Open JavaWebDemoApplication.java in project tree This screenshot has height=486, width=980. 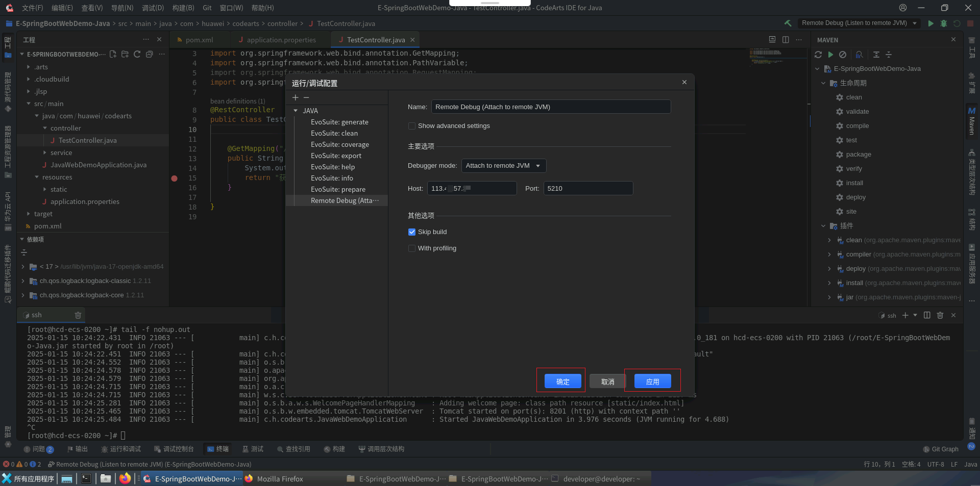[x=99, y=165]
